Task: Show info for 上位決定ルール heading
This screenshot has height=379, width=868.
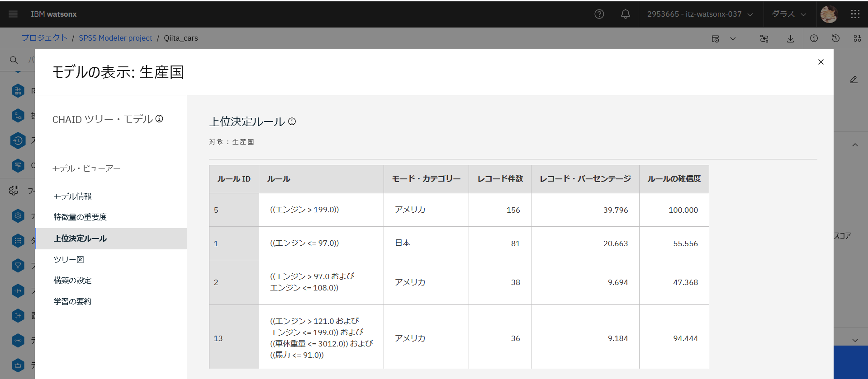Action: point(292,121)
